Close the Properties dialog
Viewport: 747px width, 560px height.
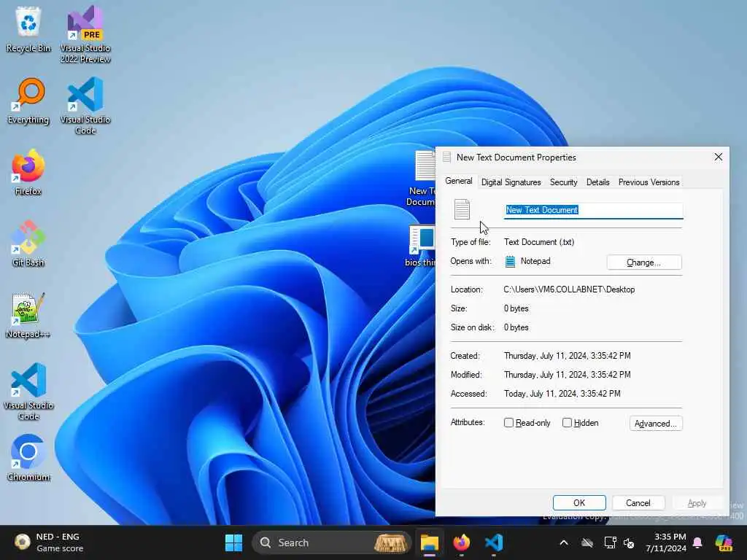coord(719,157)
